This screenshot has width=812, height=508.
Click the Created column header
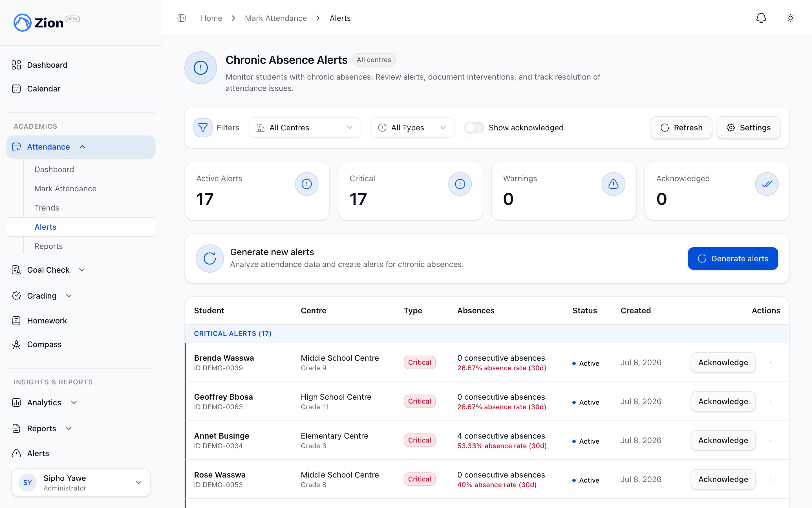coord(636,310)
